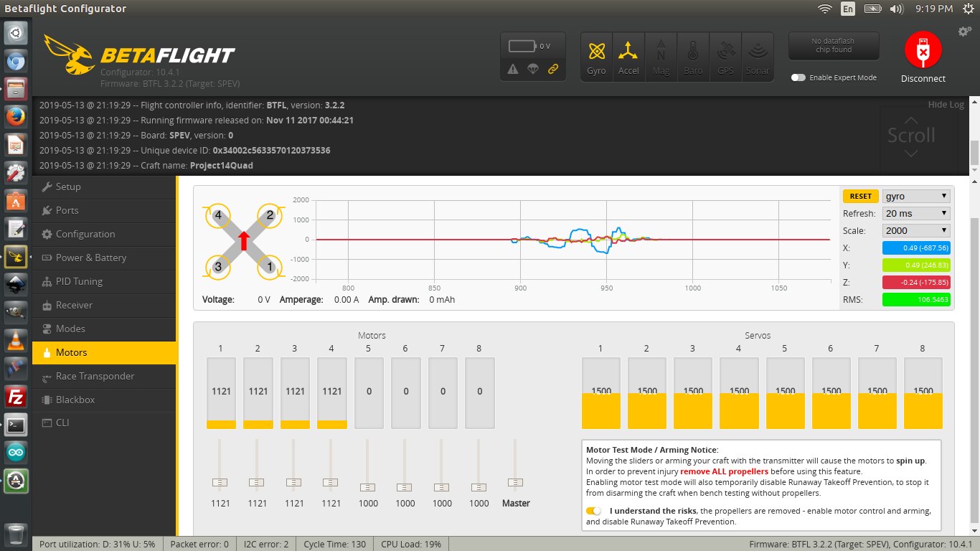Viewport: 980px width, 551px height.
Task: Click the Baro thermometer icon
Action: tap(693, 57)
